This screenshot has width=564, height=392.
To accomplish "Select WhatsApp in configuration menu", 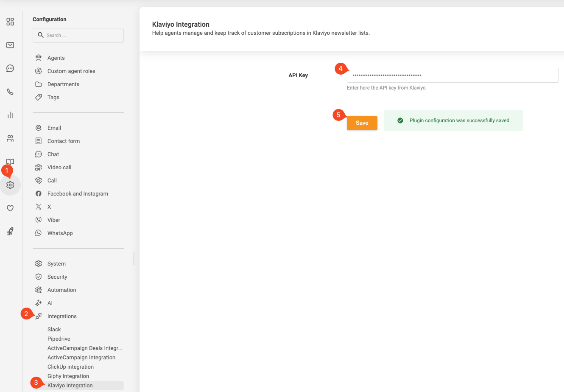I will pos(60,233).
